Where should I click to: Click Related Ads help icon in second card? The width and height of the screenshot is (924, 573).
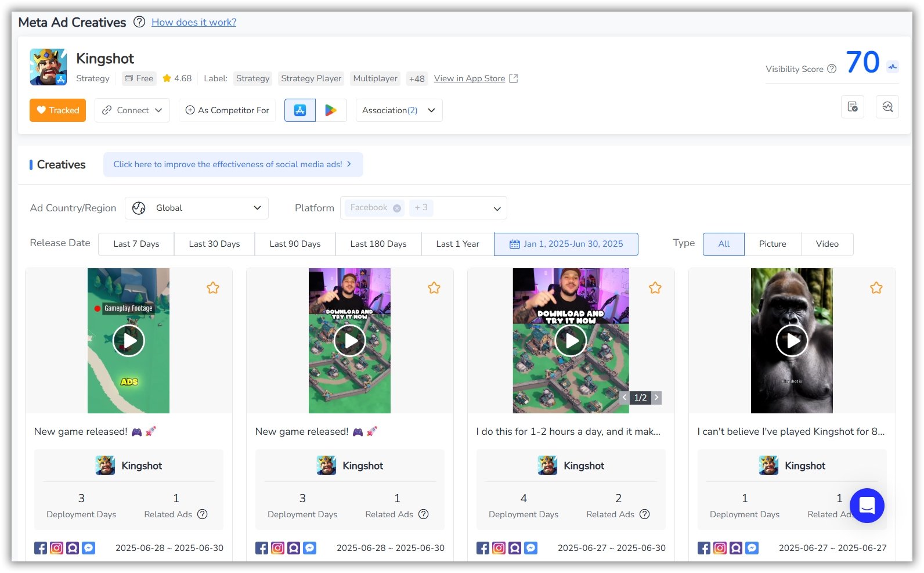tap(424, 514)
